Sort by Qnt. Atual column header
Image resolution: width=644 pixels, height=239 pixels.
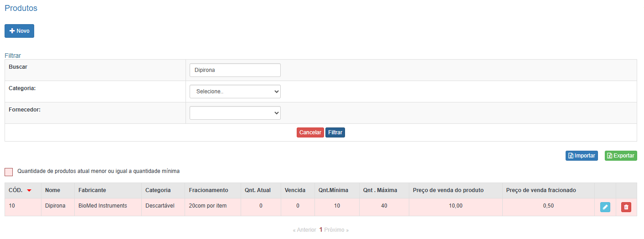(258, 190)
